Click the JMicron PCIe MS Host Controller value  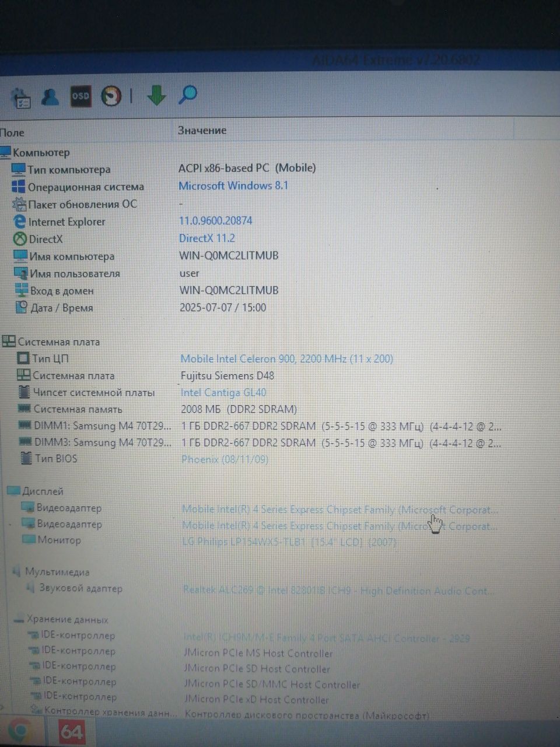click(x=258, y=654)
